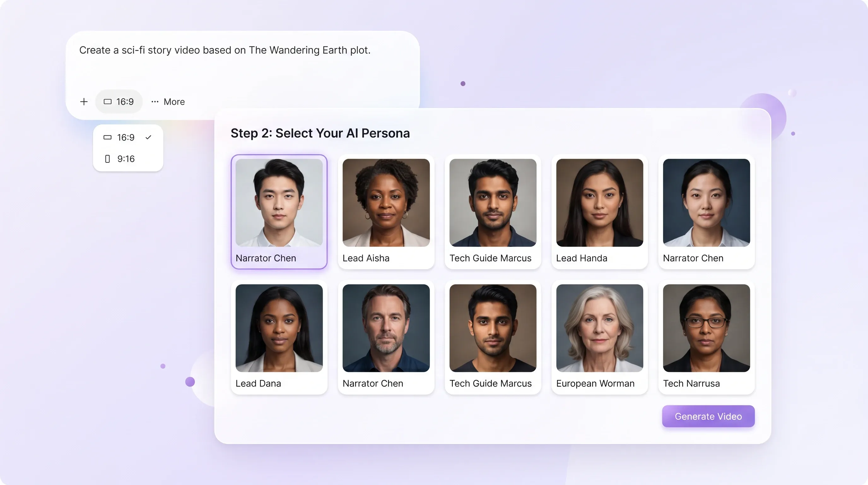Click the checkmark next to 16:9 option

148,137
